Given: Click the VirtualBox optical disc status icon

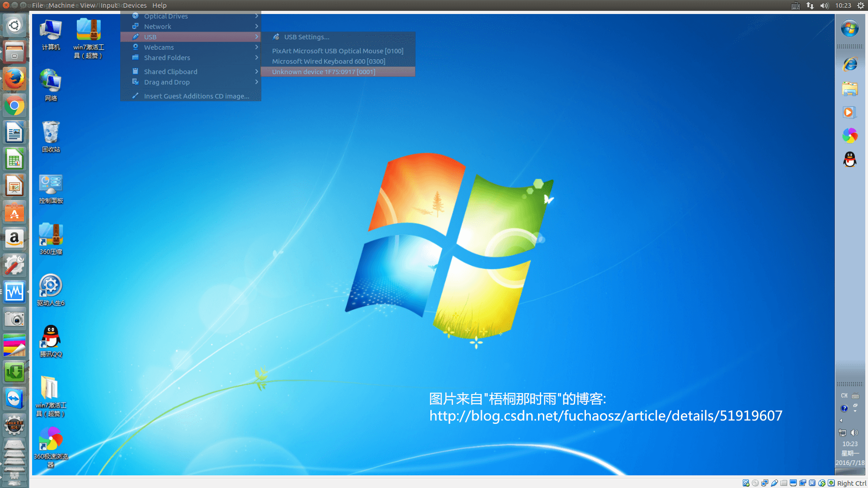Looking at the screenshot, I should pos(755,483).
